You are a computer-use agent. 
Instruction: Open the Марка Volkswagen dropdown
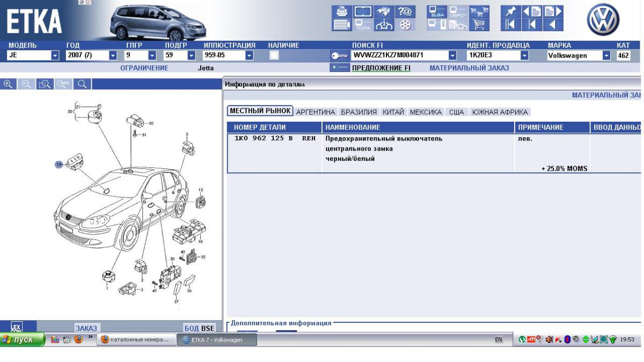606,55
